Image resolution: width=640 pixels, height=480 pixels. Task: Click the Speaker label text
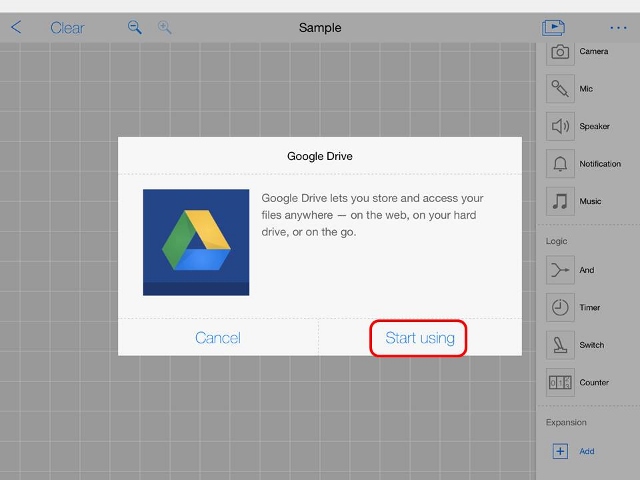click(594, 126)
